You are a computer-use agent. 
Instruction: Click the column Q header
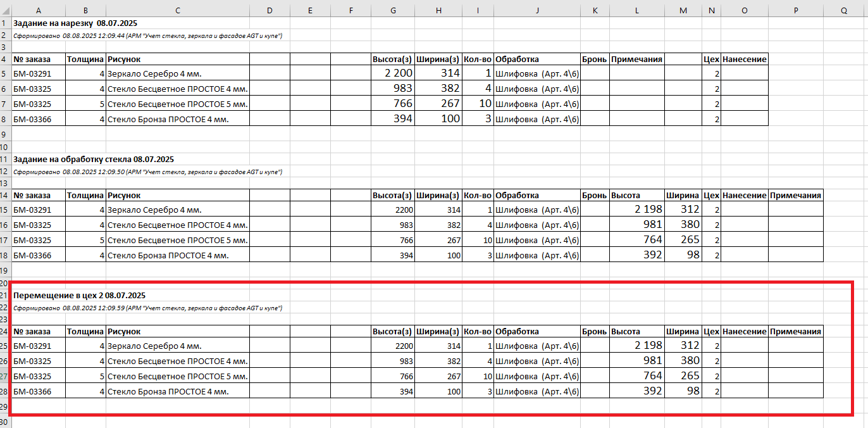[x=844, y=11]
